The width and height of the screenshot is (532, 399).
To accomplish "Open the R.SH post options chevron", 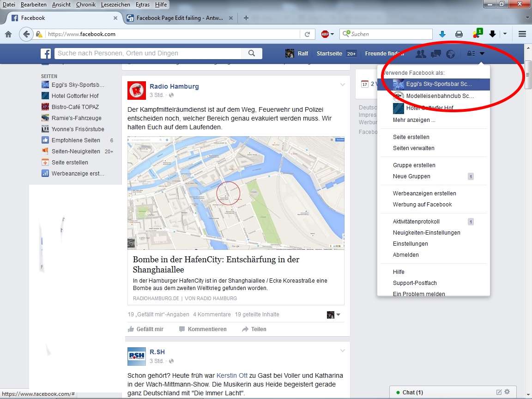I will point(342,351).
